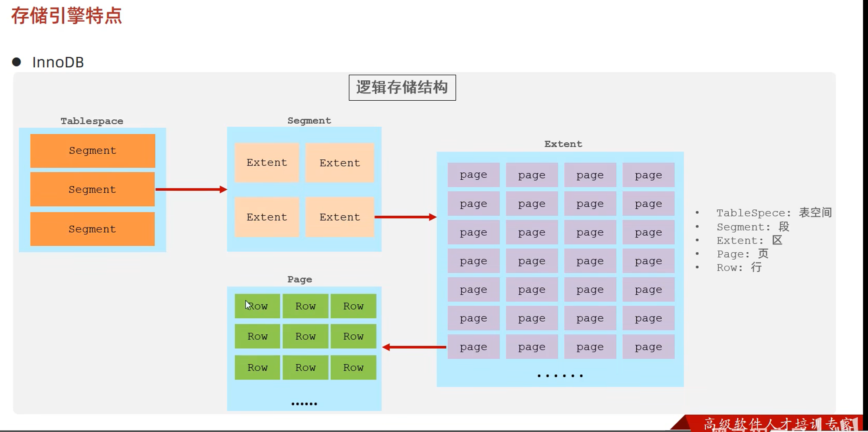Click the bottom-right Extent block

pos(339,217)
